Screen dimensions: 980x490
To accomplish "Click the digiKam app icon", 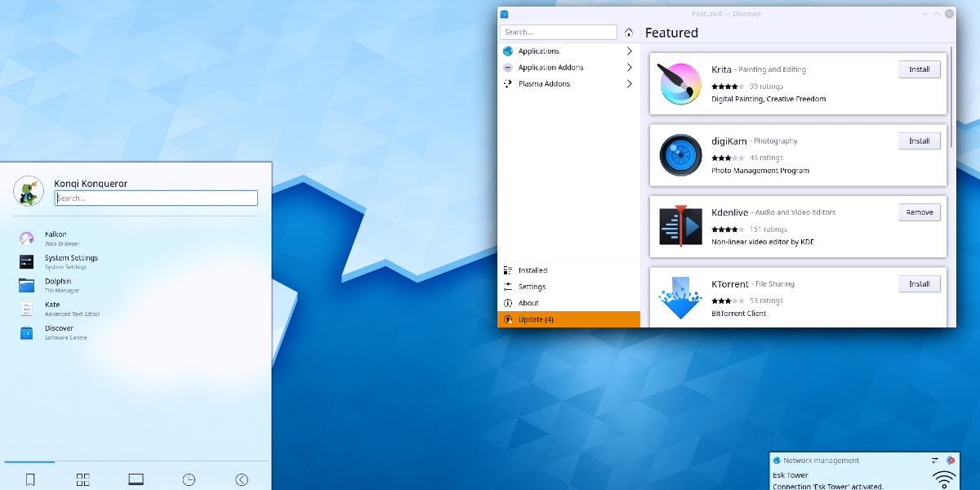I will (680, 155).
